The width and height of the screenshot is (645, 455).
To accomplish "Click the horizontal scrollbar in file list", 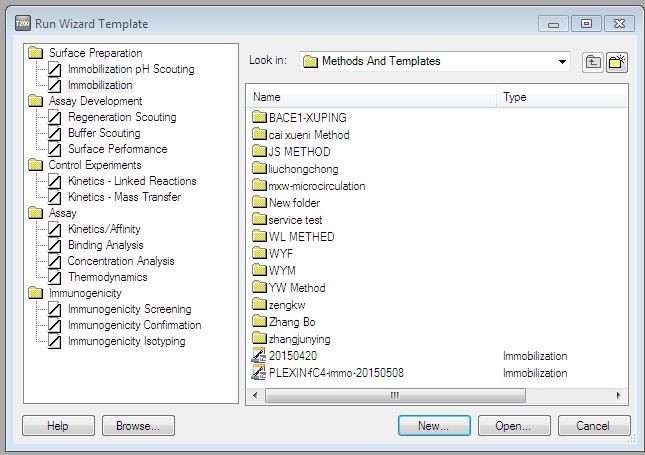I will 395,395.
